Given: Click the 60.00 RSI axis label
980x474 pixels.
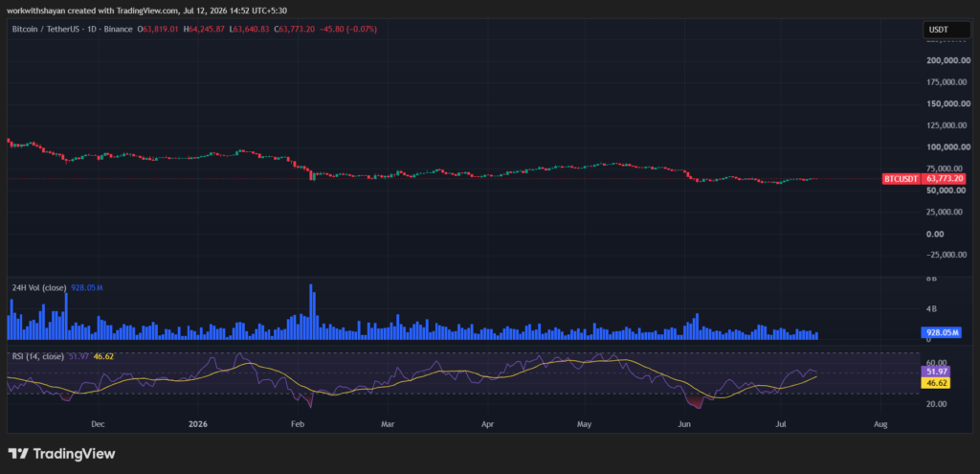Looking at the screenshot, I should tap(936, 363).
